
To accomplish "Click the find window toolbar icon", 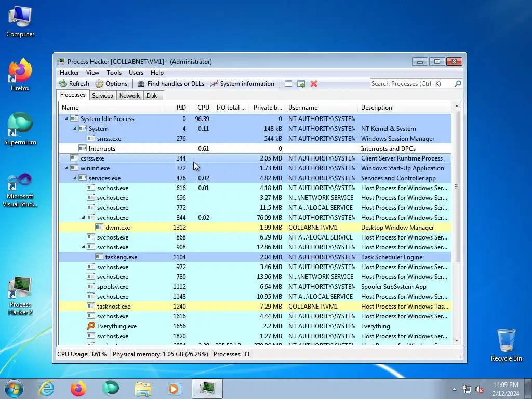I will pos(288,84).
